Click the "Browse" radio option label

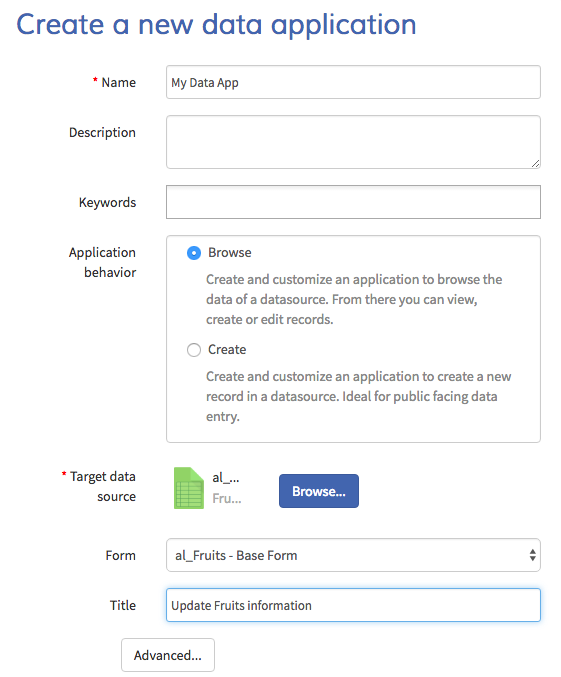pyautogui.click(x=229, y=253)
